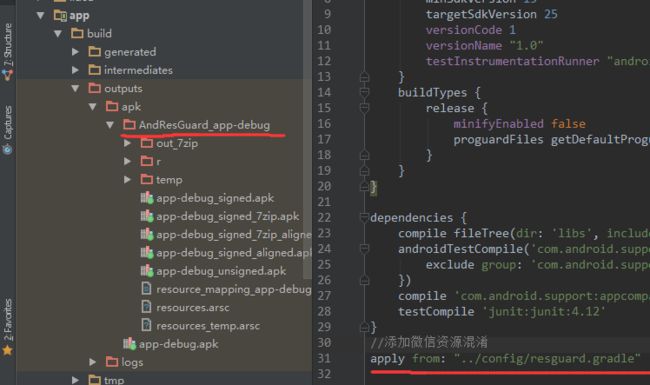
Task: Fold the dependencies block at line 22
Action: [x=364, y=217]
